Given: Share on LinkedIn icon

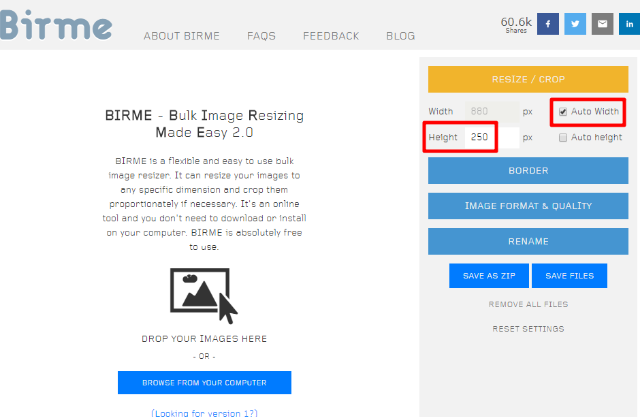Looking at the screenshot, I should point(629,24).
